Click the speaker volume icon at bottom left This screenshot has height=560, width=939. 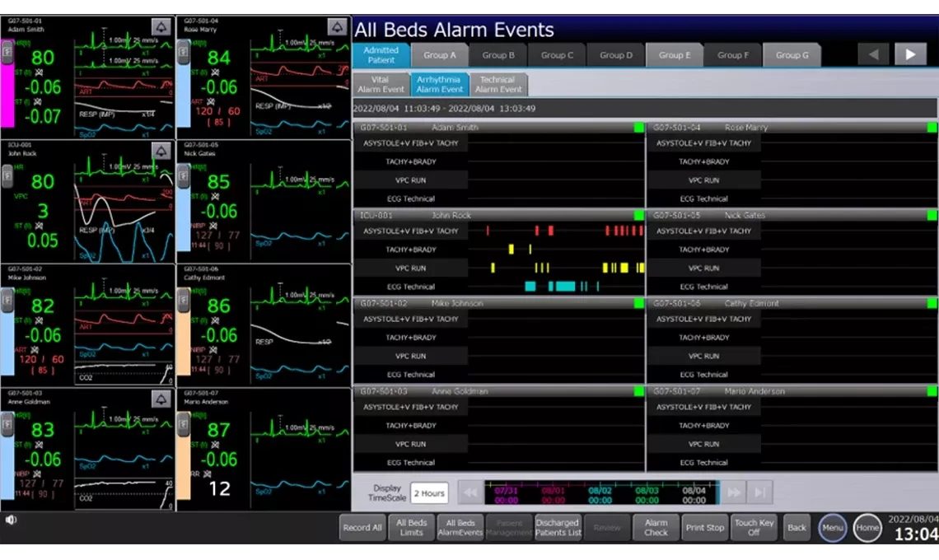click(x=11, y=520)
